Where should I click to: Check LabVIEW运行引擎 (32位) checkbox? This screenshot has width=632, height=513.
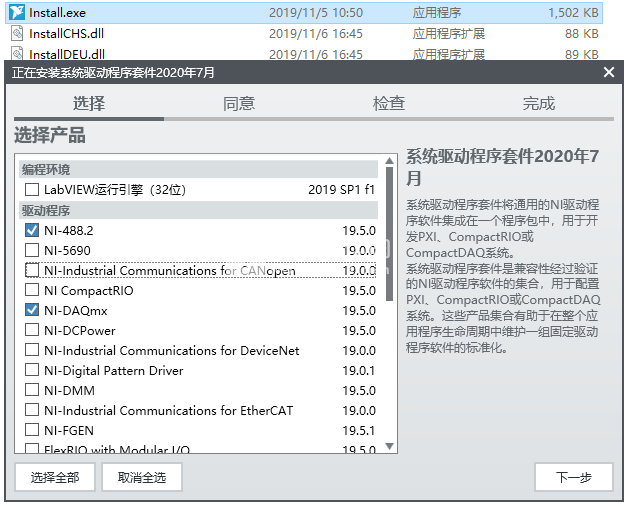click(x=32, y=189)
